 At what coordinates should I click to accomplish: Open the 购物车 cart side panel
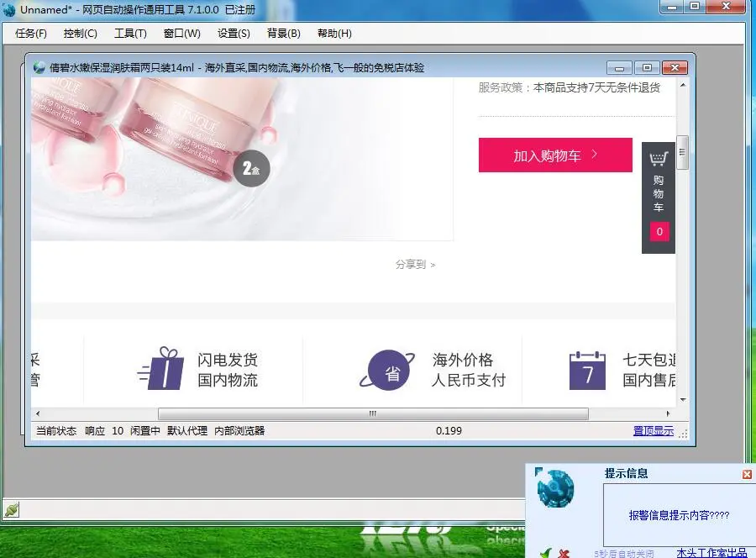(x=658, y=197)
